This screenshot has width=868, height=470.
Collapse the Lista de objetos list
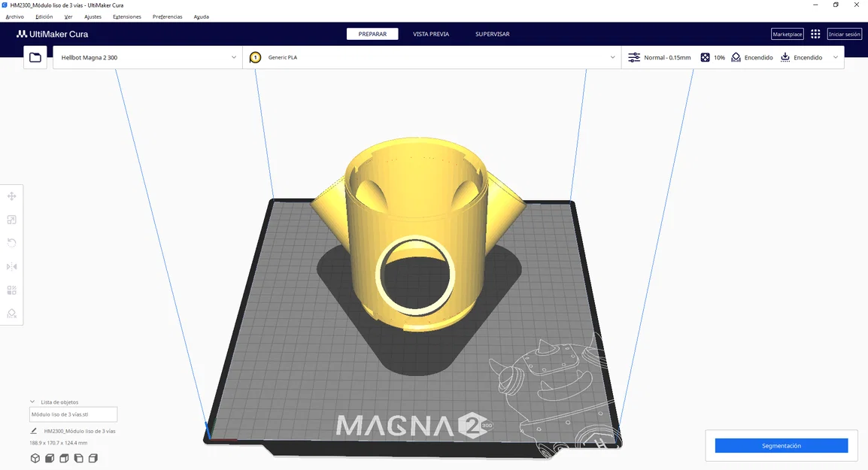tap(32, 402)
